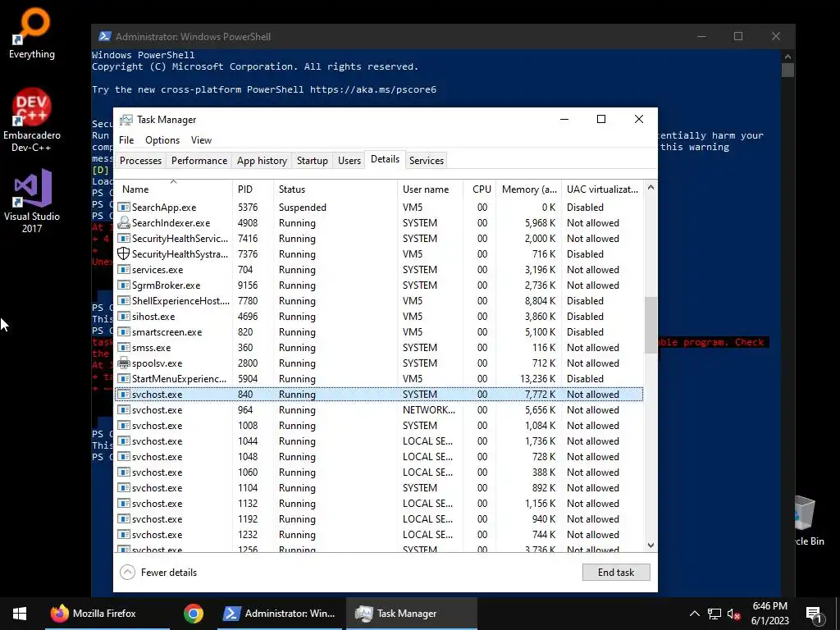
Task: Click the PowerShell title bar icon
Action: pyautogui.click(x=105, y=36)
